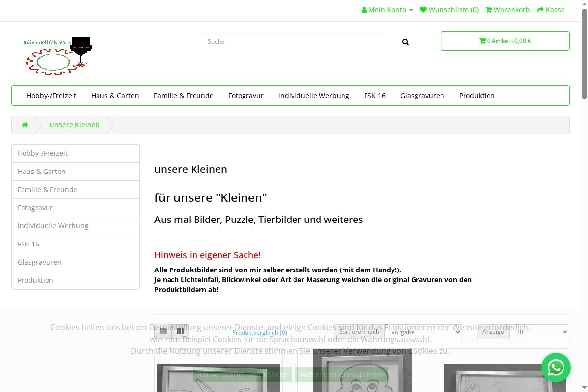Open Wunschliste (0) link

pos(449,10)
